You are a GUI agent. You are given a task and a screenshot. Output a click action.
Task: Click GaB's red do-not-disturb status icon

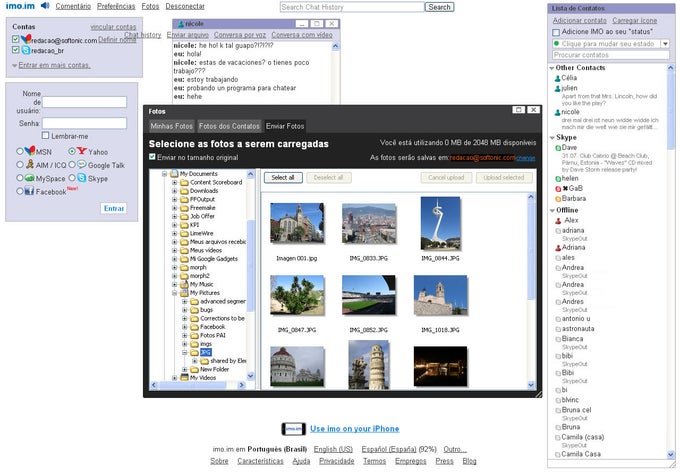click(558, 189)
